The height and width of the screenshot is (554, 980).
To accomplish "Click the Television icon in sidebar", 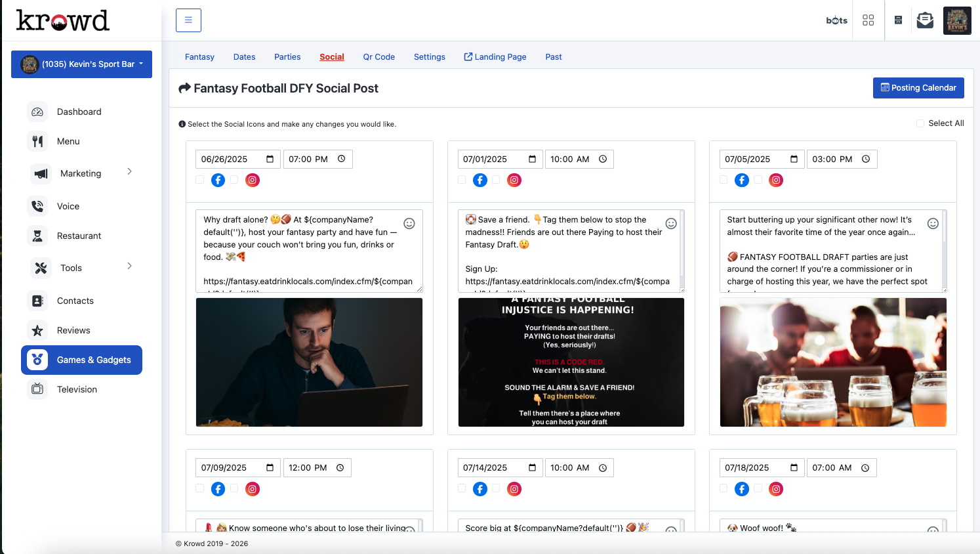I will coord(37,389).
